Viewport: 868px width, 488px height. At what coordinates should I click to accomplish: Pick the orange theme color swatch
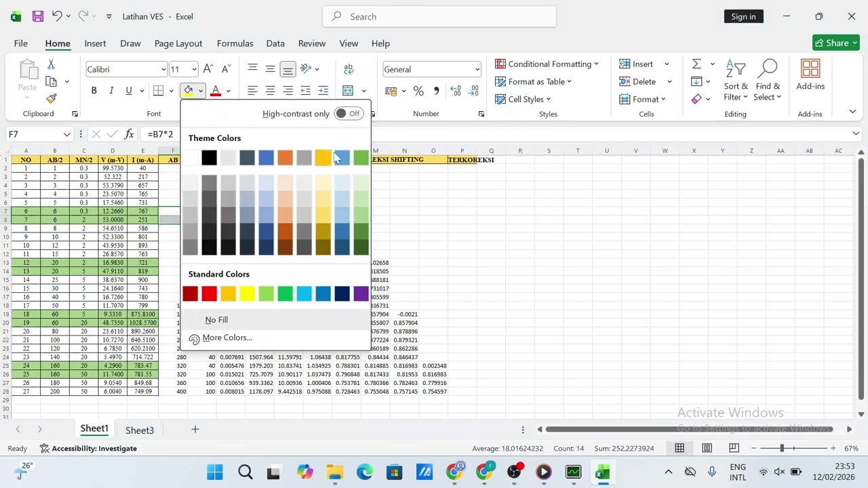tap(285, 158)
